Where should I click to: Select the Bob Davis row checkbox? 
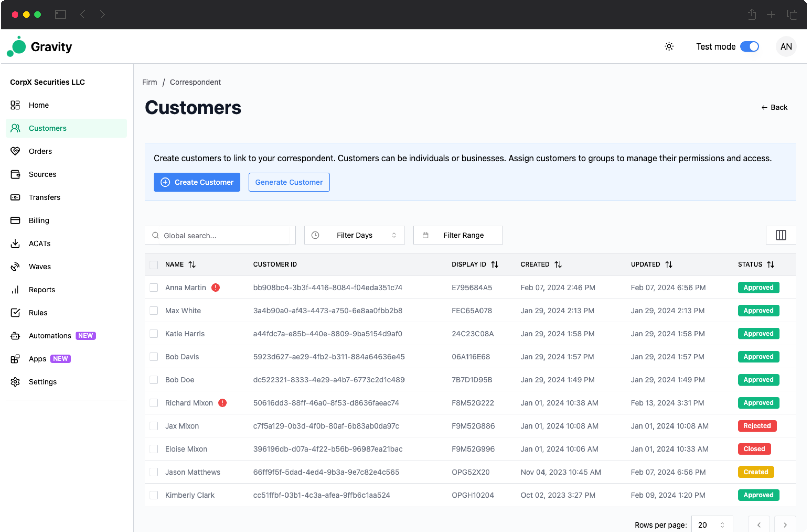click(154, 357)
